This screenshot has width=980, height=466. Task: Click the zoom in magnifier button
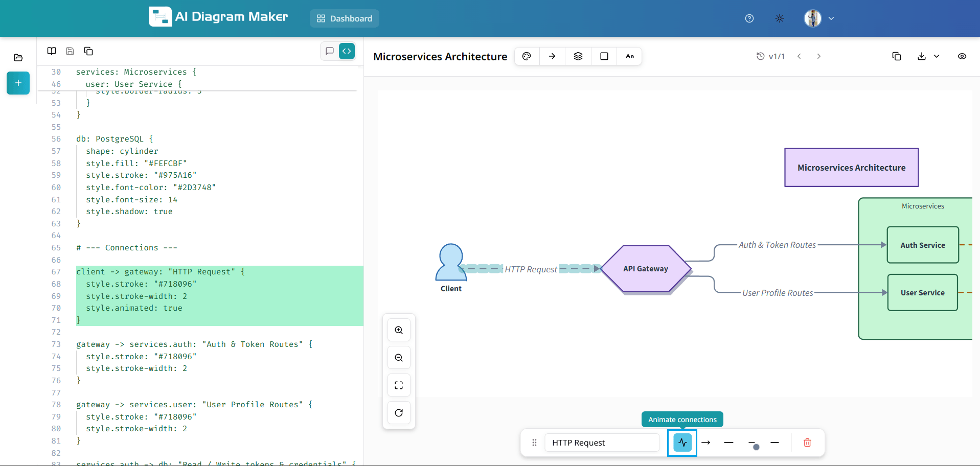pos(399,330)
